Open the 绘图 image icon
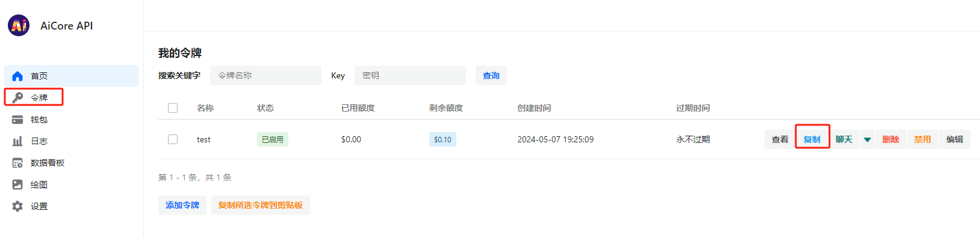Image resolution: width=980 pixels, height=237 pixels. 17,185
